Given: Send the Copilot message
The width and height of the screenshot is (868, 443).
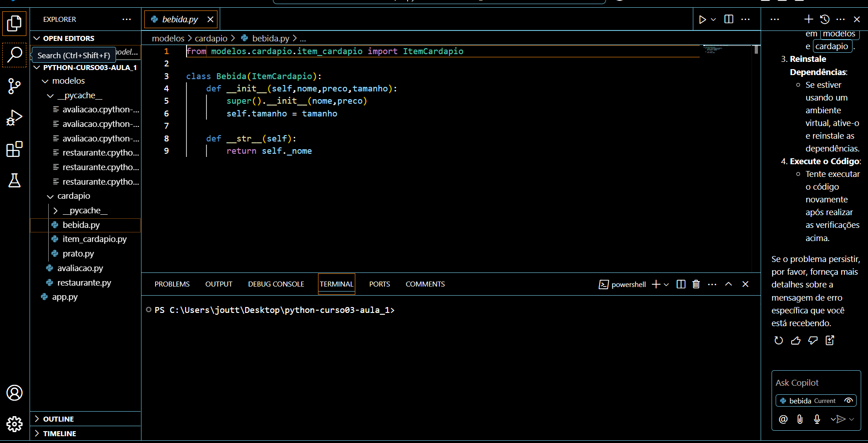Looking at the screenshot, I should (841, 419).
